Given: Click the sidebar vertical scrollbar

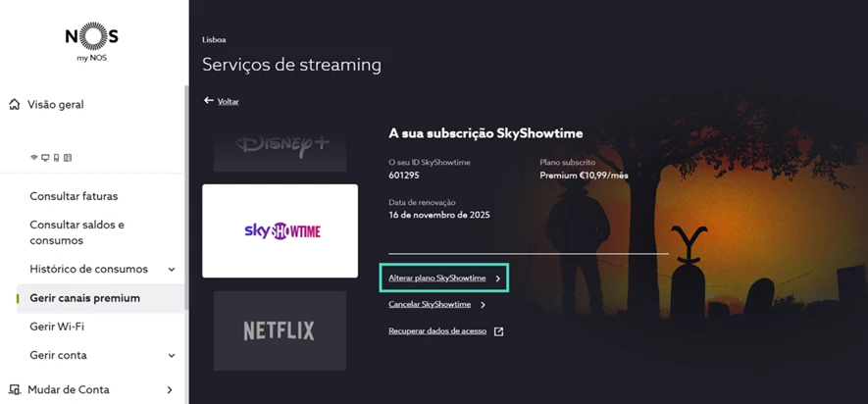Looking at the screenshot, I should point(187,196).
